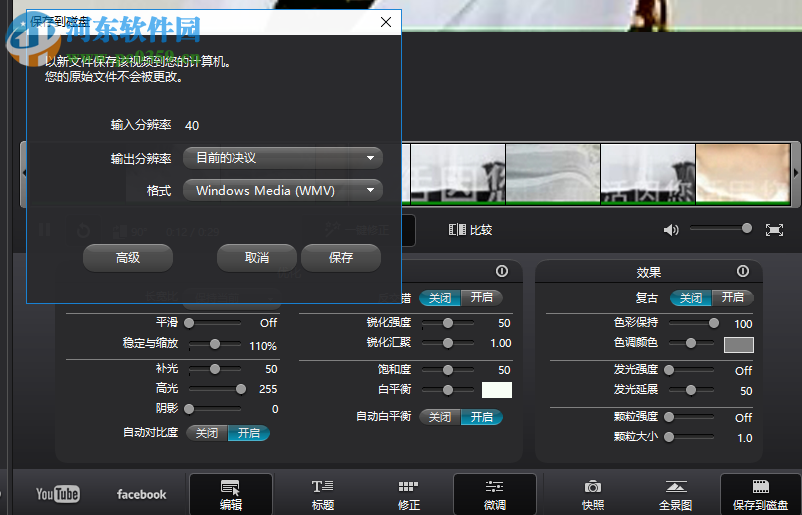Set 自动白平衡 to 开启
802x515 pixels.
482,417
